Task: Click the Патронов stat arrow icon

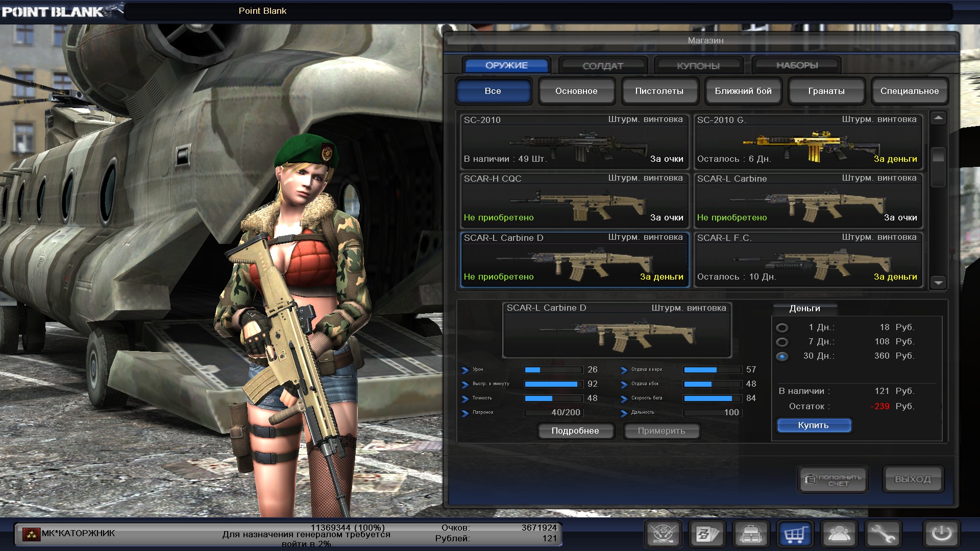Action: 465,413
